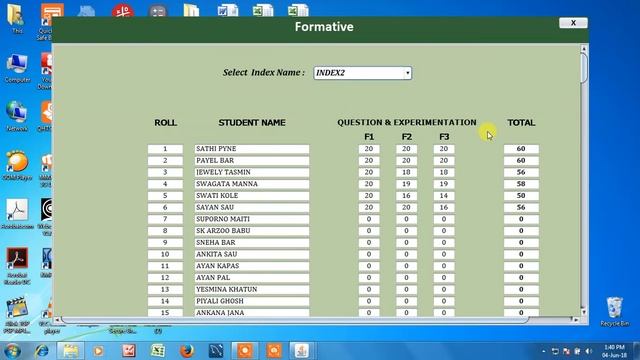Click the roll number 10 field
The width and height of the screenshot is (640, 360).
165,254
